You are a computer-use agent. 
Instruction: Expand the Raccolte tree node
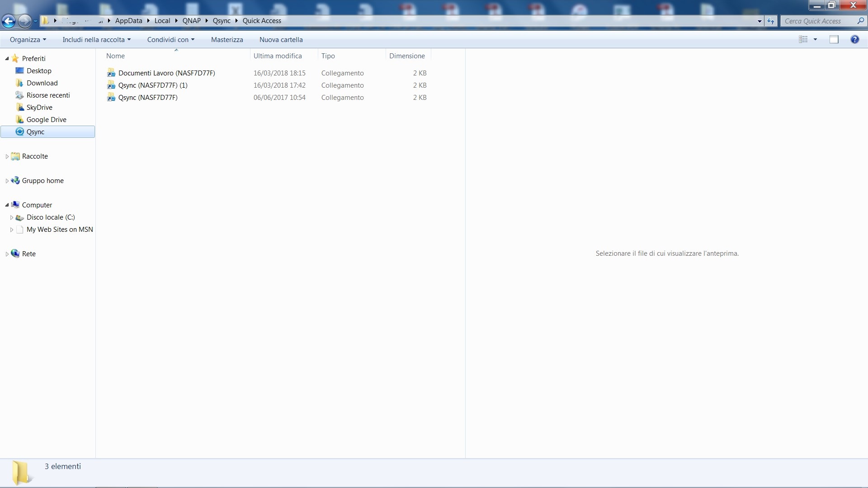[x=7, y=156]
